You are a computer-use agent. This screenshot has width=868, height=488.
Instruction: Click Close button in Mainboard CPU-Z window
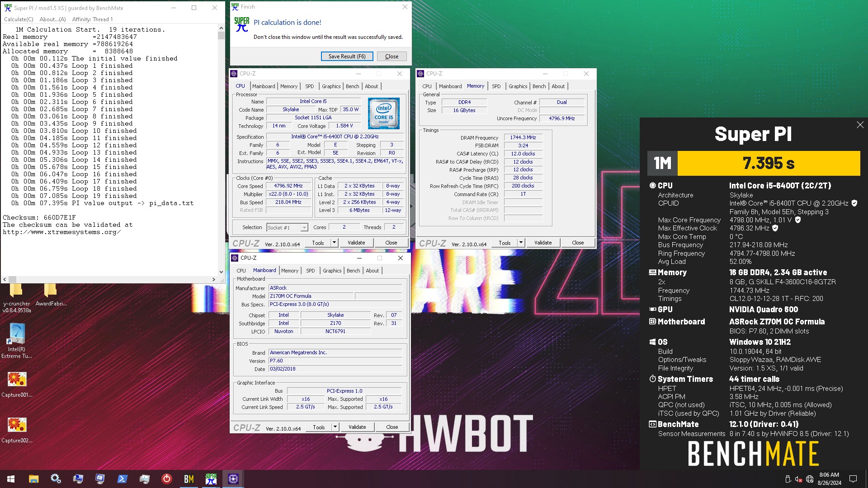pos(392,427)
